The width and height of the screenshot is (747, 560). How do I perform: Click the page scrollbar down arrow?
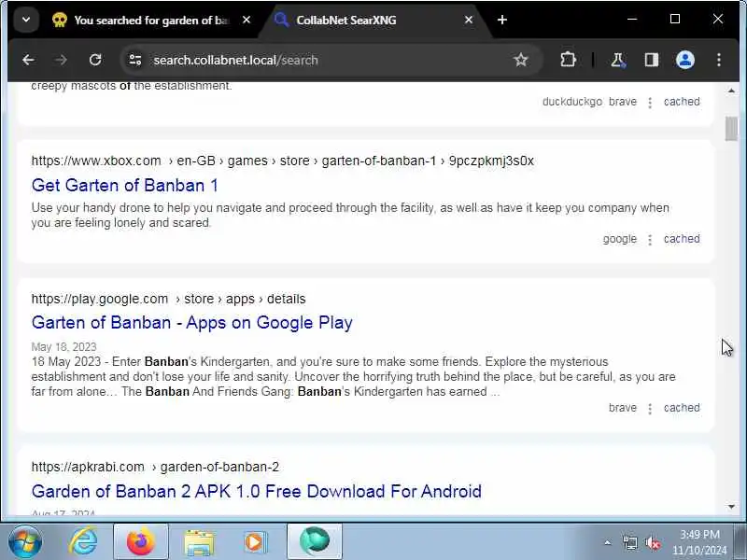point(731,507)
